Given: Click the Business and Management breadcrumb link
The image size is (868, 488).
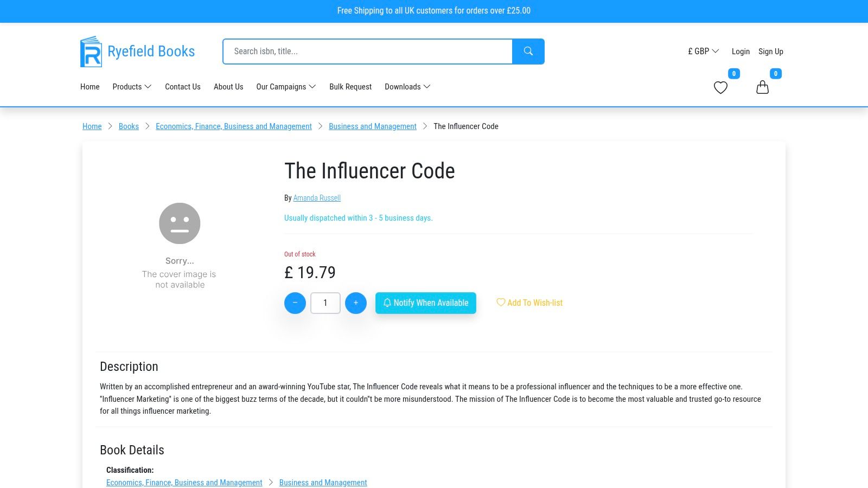Looking at the screenshot, I should (x=373, y=126).
